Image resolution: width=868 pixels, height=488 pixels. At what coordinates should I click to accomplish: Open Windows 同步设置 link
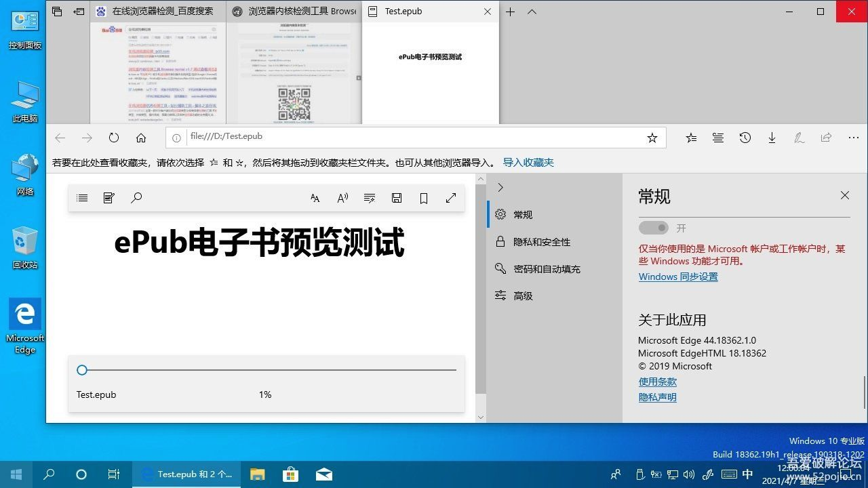coord(678,277)
